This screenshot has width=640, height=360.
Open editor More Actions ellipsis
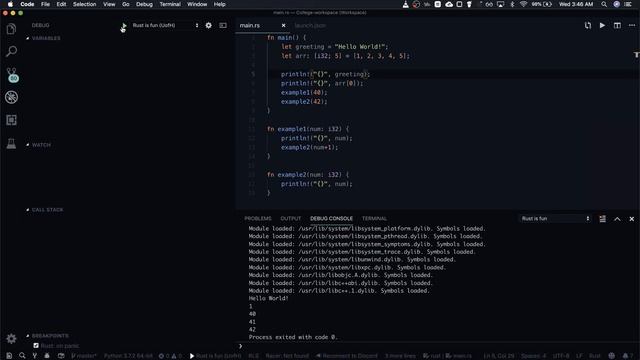[632, 25]
